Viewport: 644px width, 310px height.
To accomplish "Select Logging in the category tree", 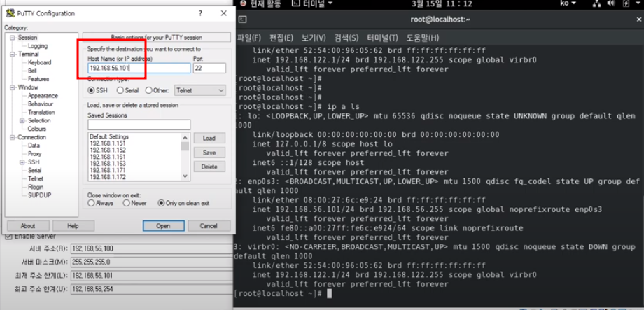I will click(x=38, y=46).
